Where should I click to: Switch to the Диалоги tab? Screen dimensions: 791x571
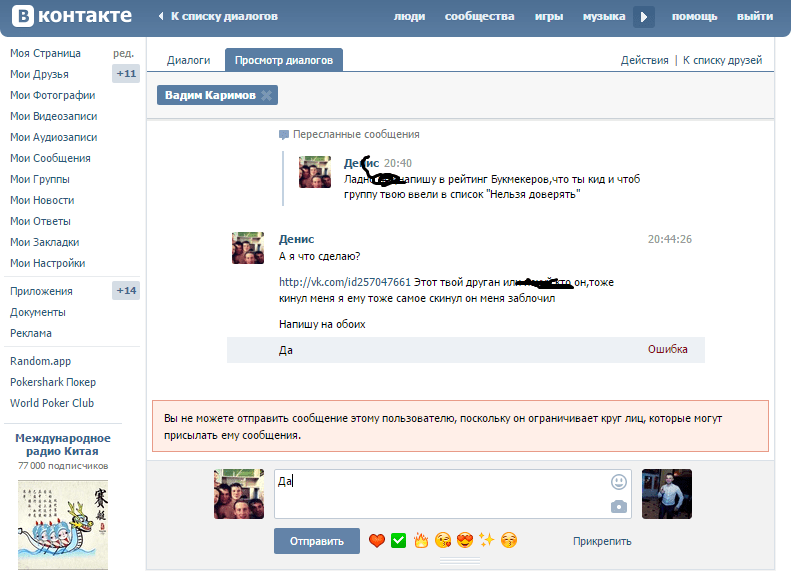pos(188,60)
